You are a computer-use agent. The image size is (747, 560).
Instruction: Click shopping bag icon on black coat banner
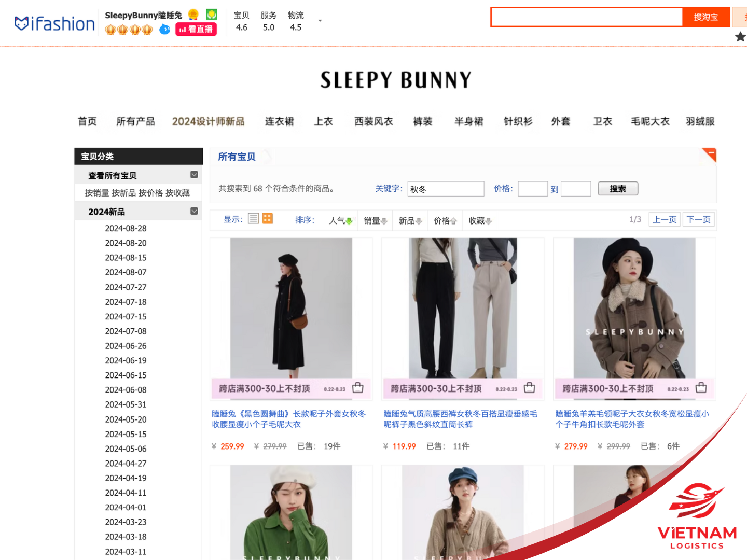(358, 388)
